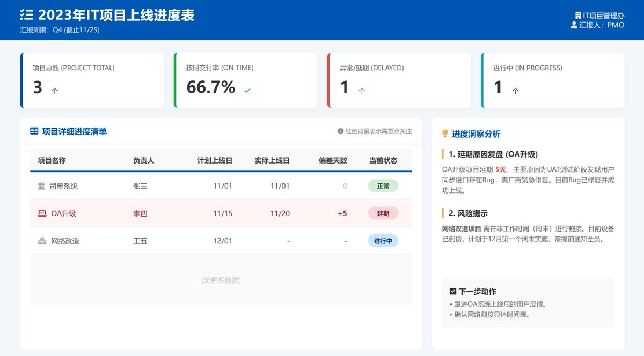This screenshot has width=644, height=356.
Task: Click the person icon beside 汇报人
Action: coord(574,25)
